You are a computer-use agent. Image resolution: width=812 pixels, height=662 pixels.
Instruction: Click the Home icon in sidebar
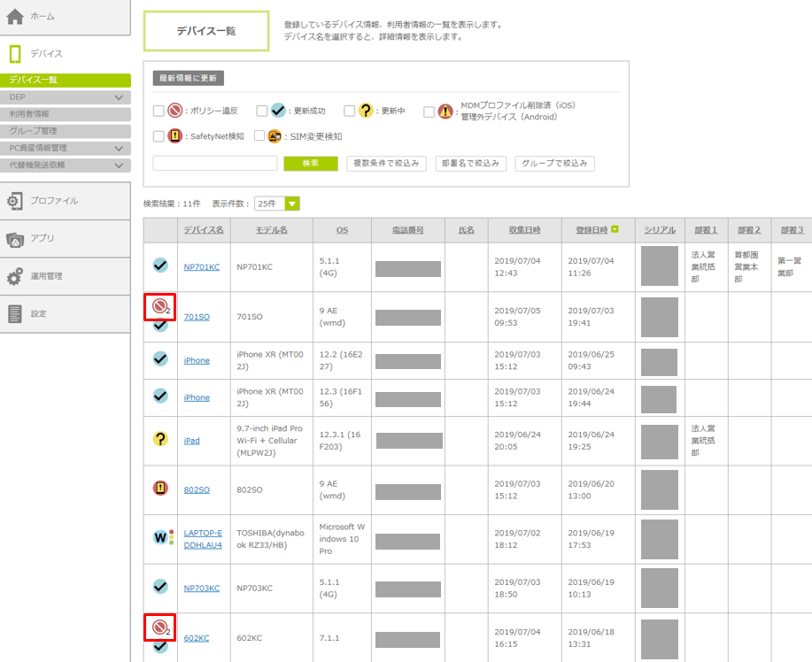tap(15, 17)
